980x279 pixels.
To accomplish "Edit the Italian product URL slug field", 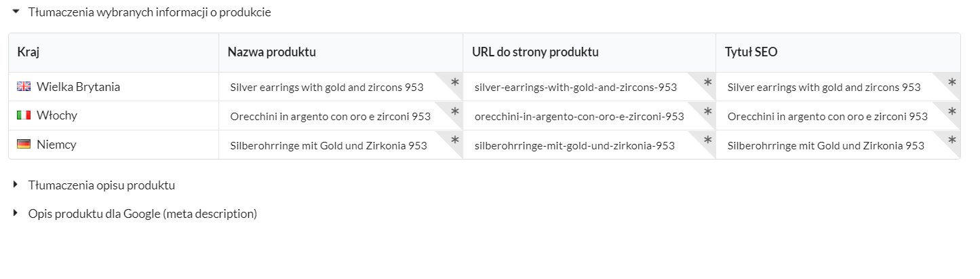I will [x=589, y=116].
